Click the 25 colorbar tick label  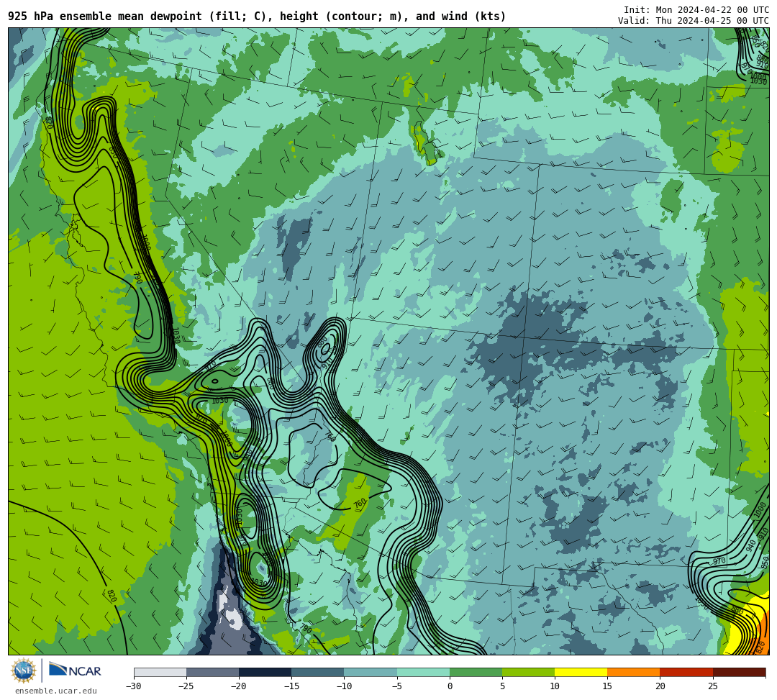712,686
